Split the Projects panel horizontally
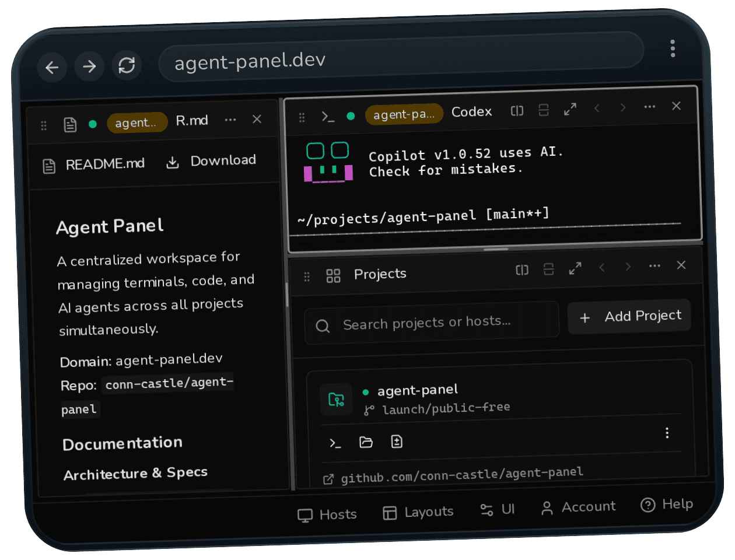The height and width of the screenshot is (560, 735). (x=522, y=269)
